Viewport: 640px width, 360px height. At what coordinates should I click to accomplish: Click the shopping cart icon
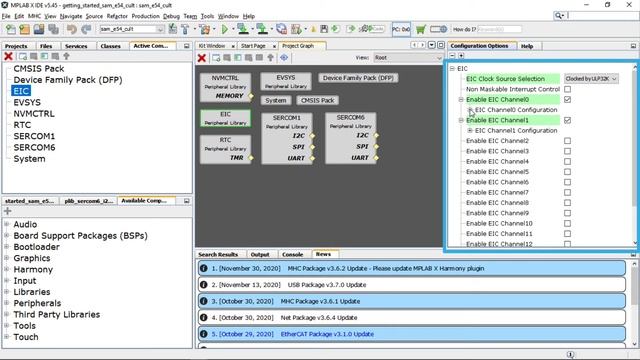point(421,29)
